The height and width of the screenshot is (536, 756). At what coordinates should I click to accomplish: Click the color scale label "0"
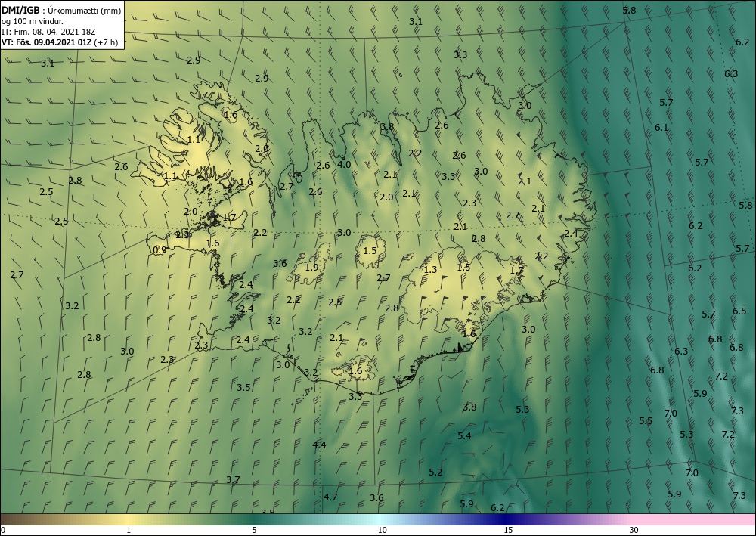pyautogui.click(x=3, y=531)
